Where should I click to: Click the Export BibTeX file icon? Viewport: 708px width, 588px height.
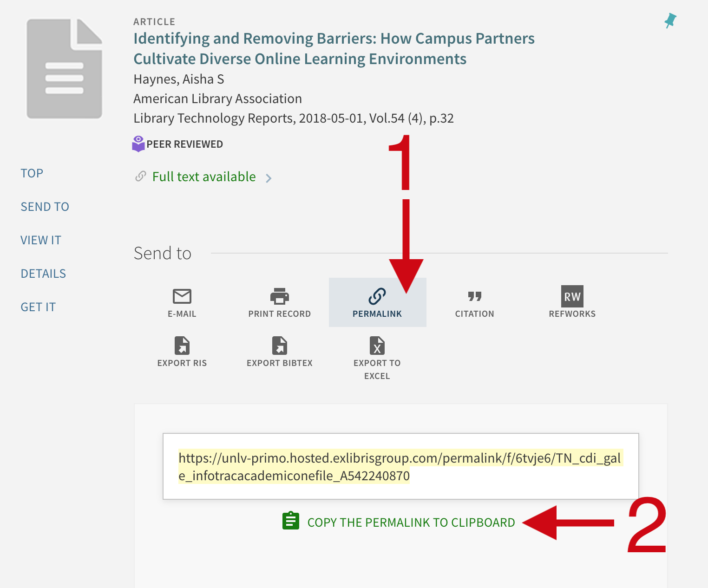click(280, 346)
